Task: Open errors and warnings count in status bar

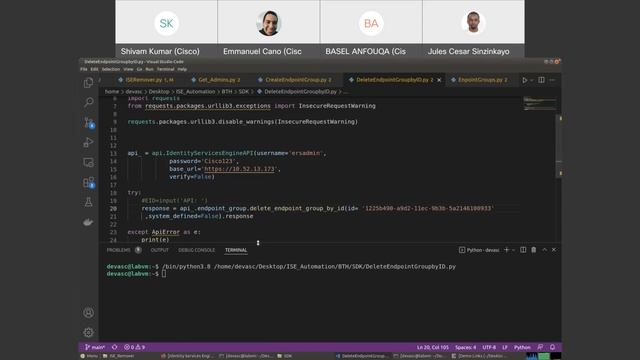Action: coord(134,347)
